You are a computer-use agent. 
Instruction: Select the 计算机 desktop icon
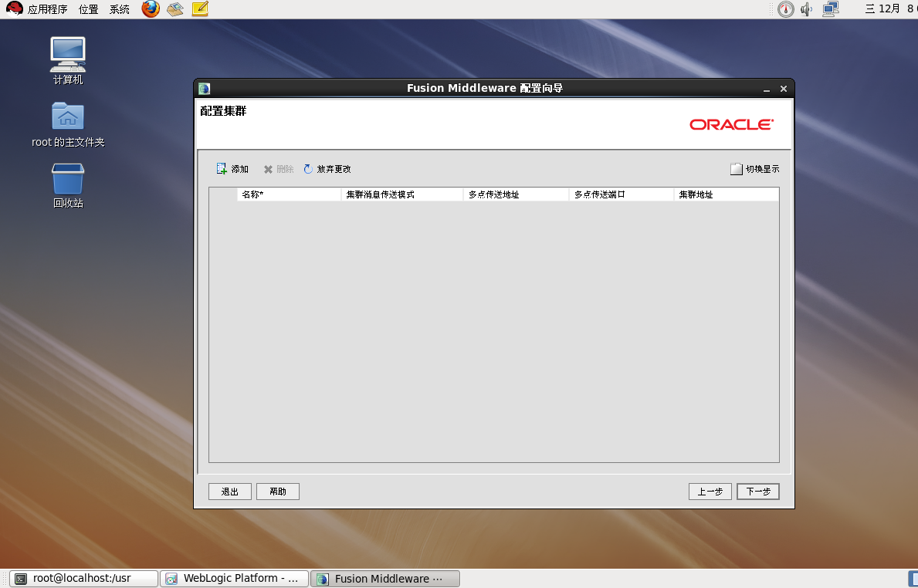[68, 61]
